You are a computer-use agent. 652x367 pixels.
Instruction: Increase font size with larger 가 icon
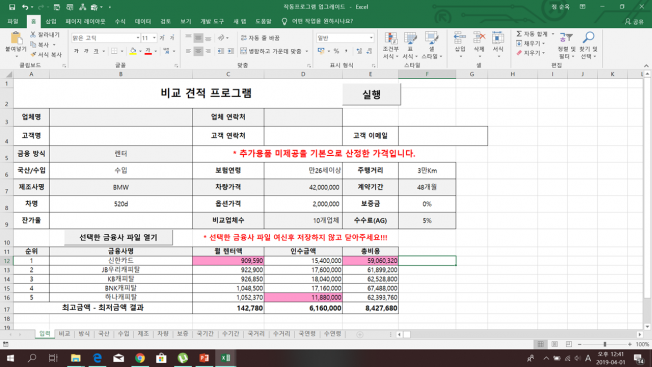[x=162, y=38]
